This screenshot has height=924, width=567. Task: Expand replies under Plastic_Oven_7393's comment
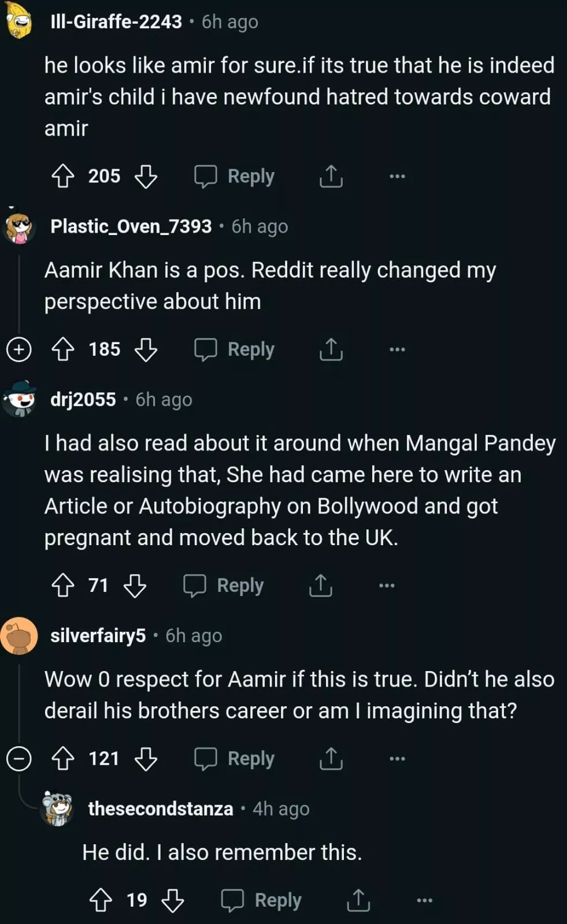click(x=18, y=349)
